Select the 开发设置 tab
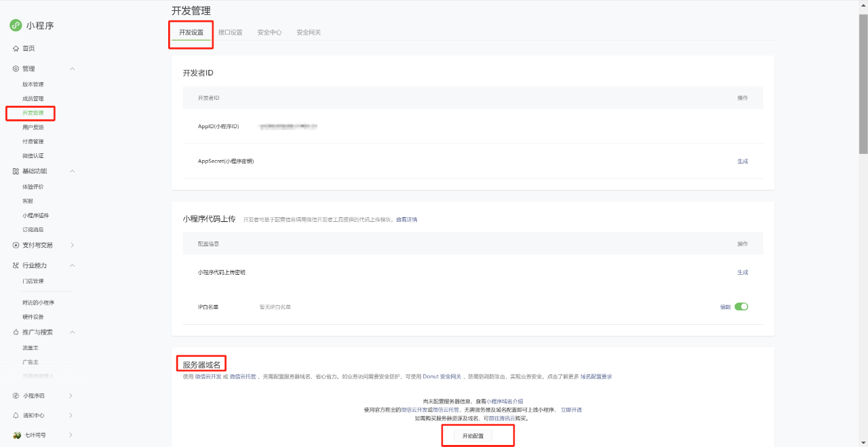 pyautogui.click(x=191, y=33)
